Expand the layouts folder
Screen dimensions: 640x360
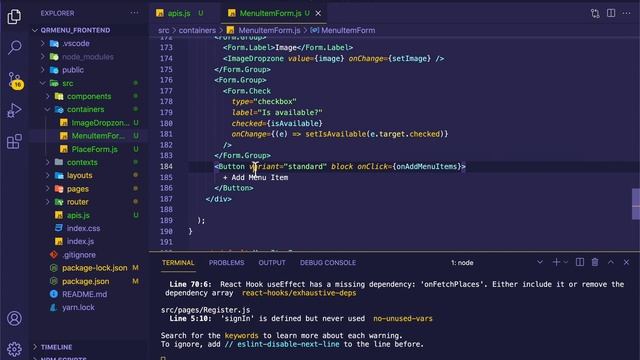click(x=79, y=176)
